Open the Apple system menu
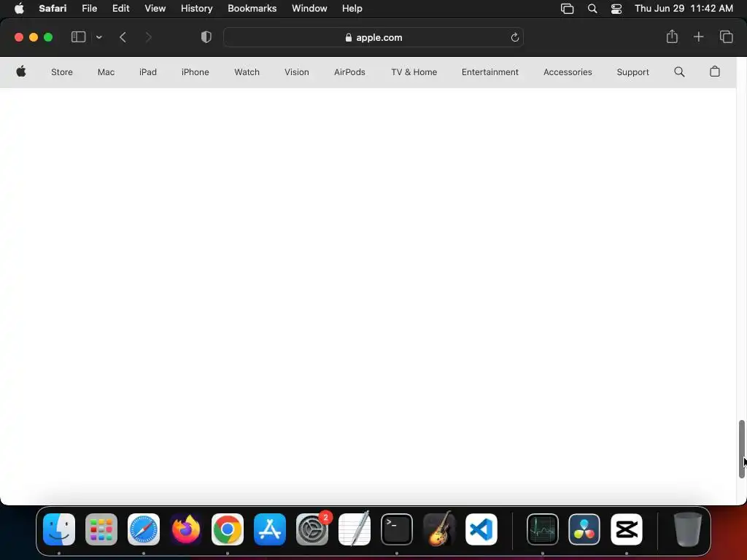Viewport: 747px width, 560px height. (x=19, y=9)
